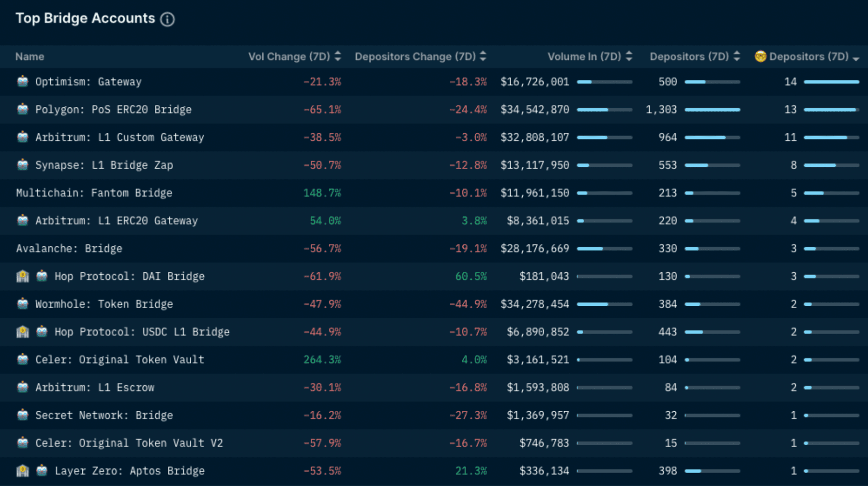Click the robot icon beside Layer Zero: Aptos Bridge

pos(42,471)
